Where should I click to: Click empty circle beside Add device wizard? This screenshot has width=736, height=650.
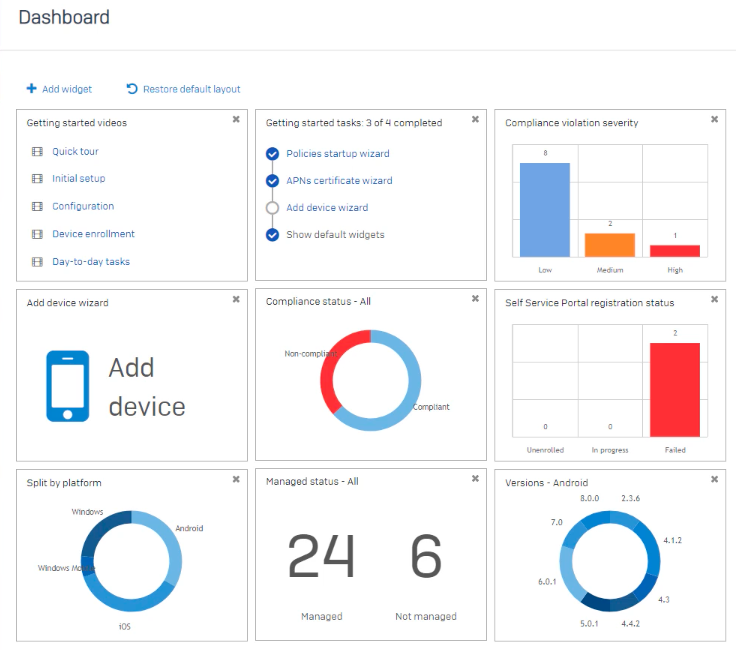click(x=272, y=208)
